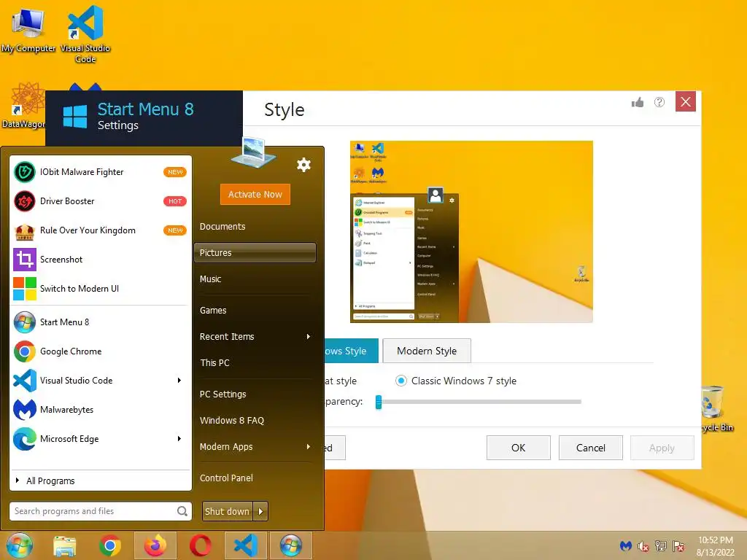Screen dimensions: 747x560
Task: Open PC Settings from start menu
Action: (255, 394)
